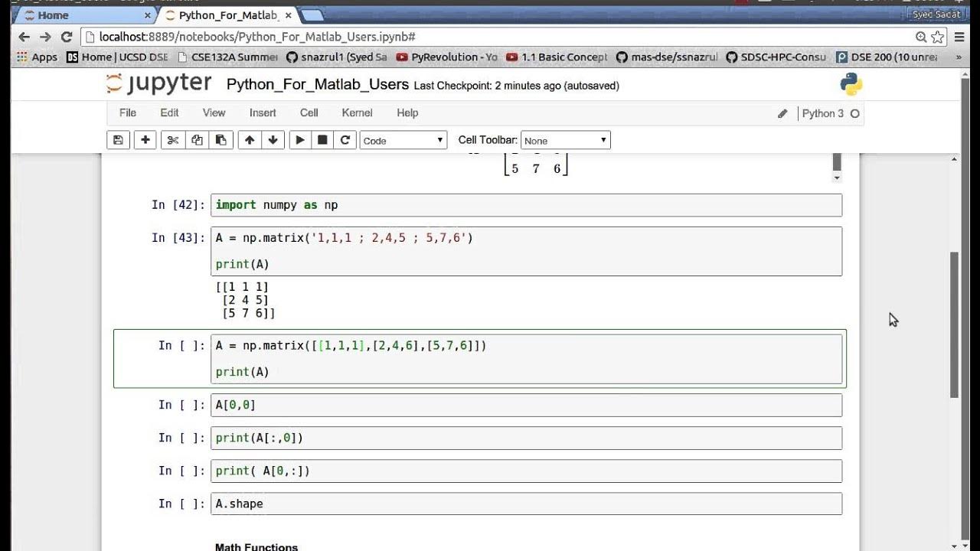
Task: Copy selected cells icon
Action: coord(197,140)
